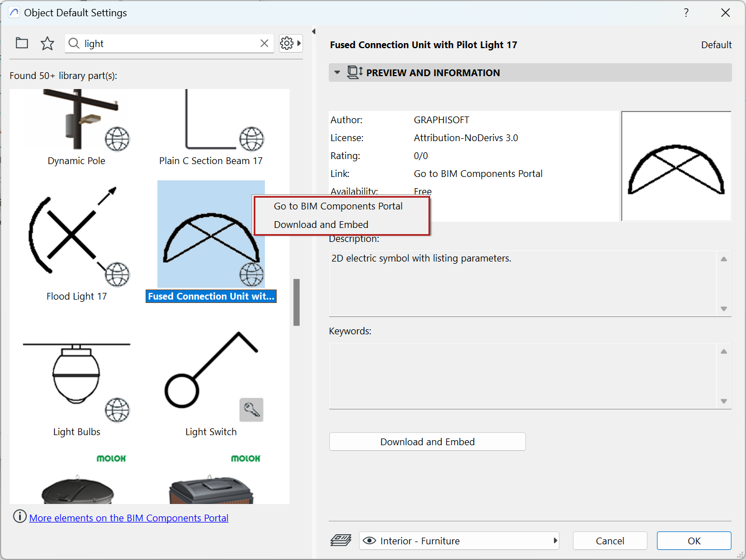The height and width of the screenshot is (560, 746).
Task: Click the Keywords text box
Action: pos(530,376)
